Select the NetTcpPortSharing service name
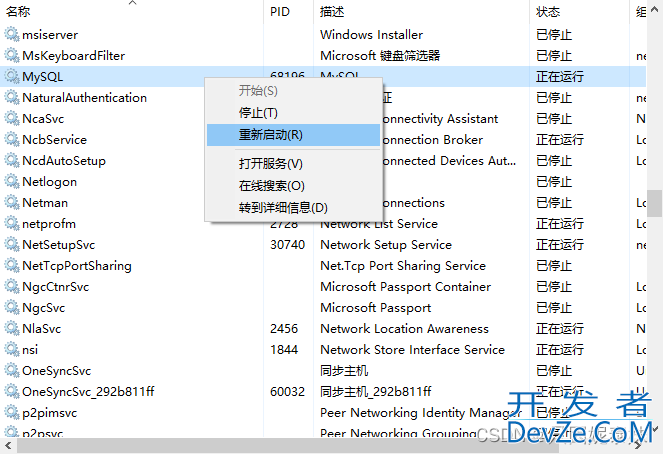Viewport: 663px width, 454px height. click(x=77, y=266)
